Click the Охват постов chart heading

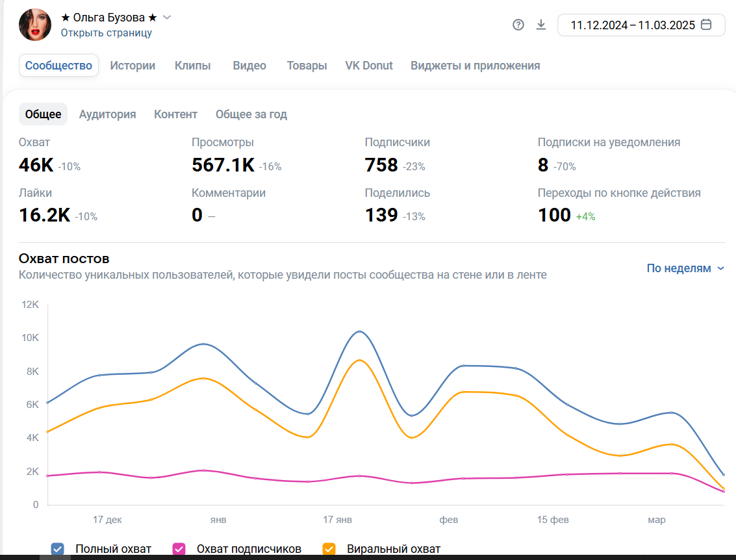[64, 259]
